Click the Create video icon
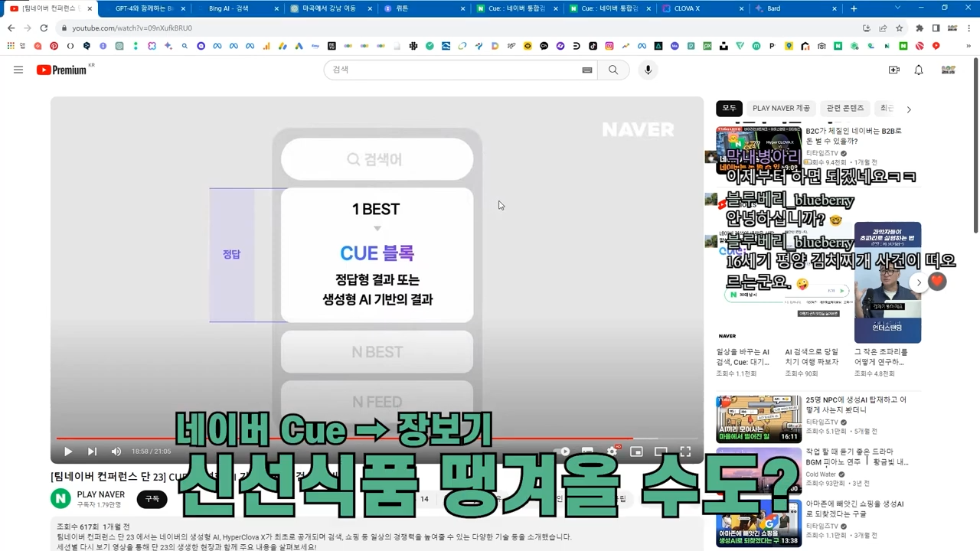 (893, 70)
